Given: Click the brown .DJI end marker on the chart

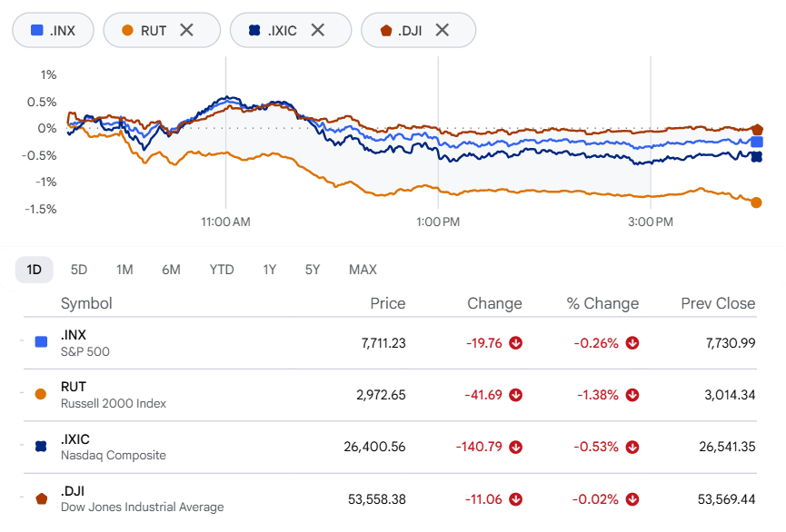Looking at the screenshot, I should [758, 130].
